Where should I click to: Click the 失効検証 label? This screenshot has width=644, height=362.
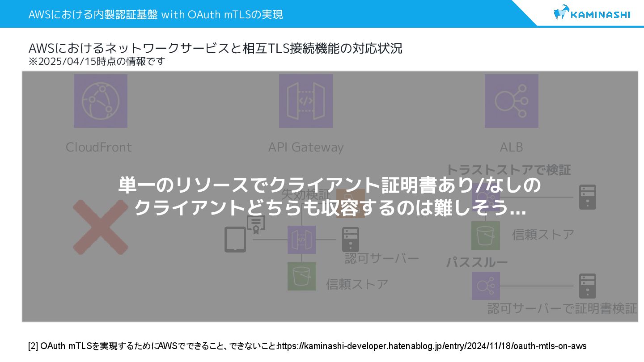pos(306,195)
